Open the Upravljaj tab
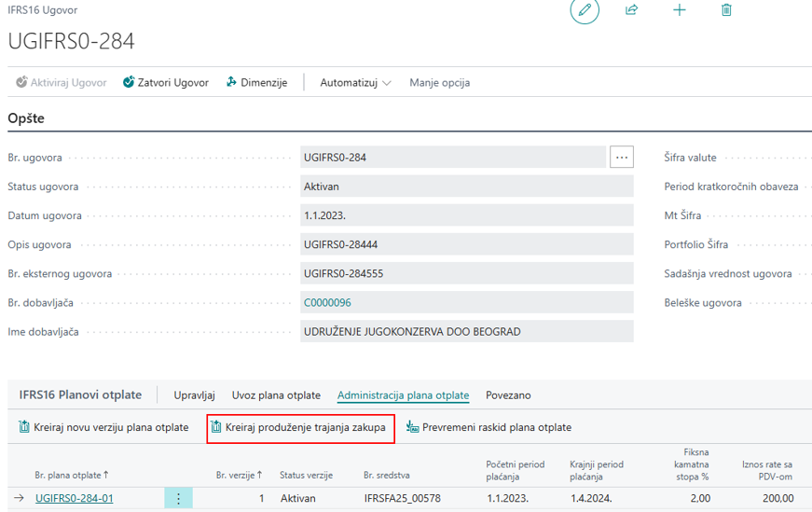Screen dimensions: 812x512 pos(194,394)
